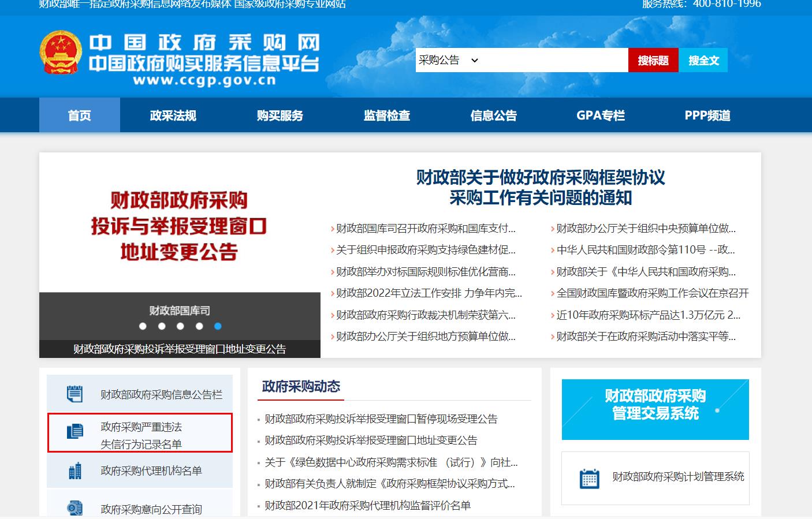
Task: Click the calendar icon beside 财政部政府采购计划管理系统
Action: click(x=588, y=479)
